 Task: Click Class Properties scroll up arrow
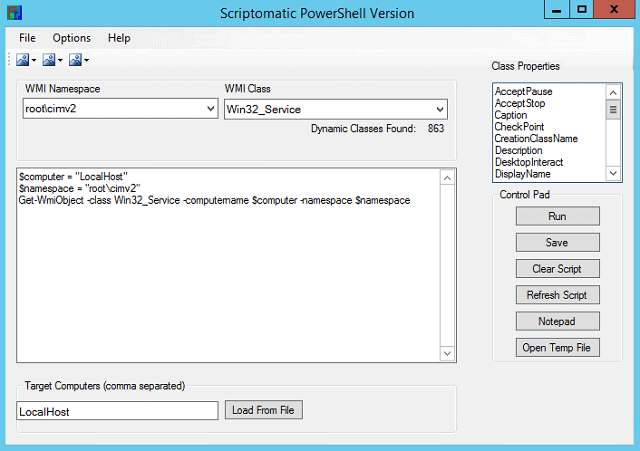tap(613, 93)
